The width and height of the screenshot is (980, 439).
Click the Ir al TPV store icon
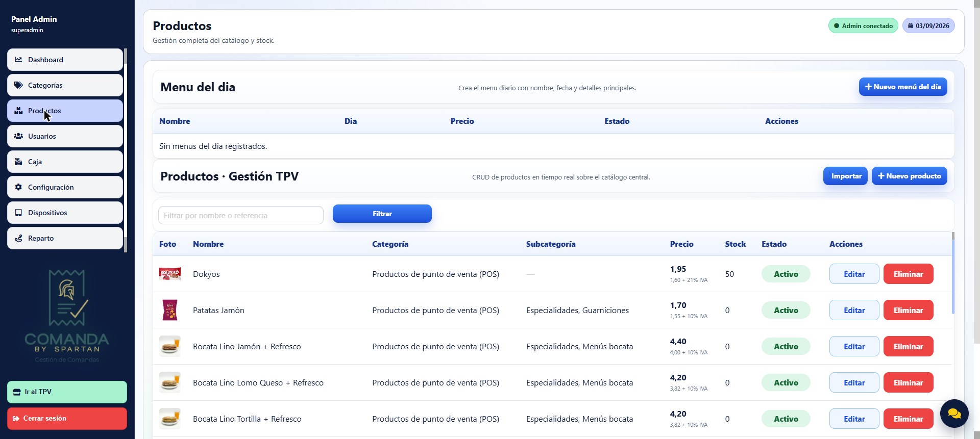(17, 392)
